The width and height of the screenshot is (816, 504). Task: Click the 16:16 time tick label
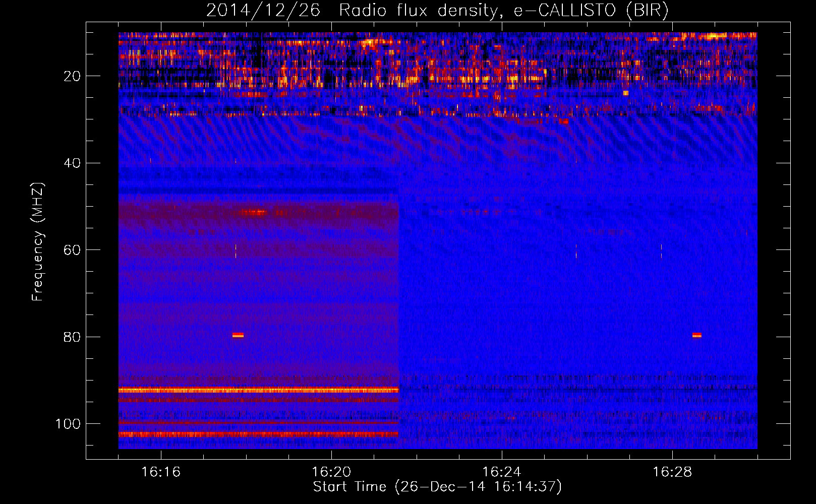[x=161, y=472]
